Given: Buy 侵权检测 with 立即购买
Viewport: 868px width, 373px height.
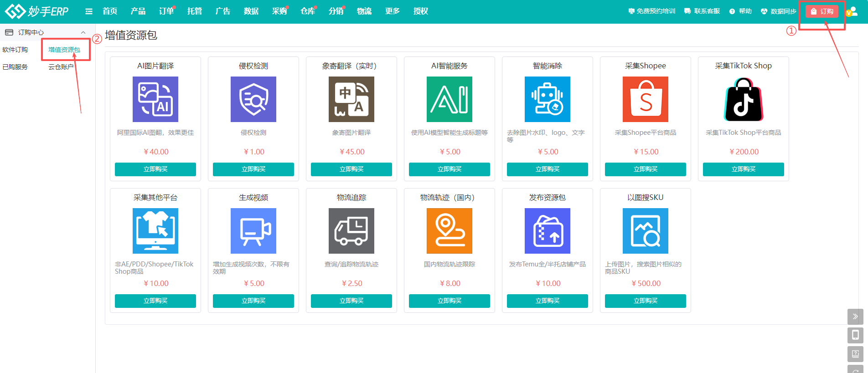Looking at the screenshot, I should coord(253,169).
